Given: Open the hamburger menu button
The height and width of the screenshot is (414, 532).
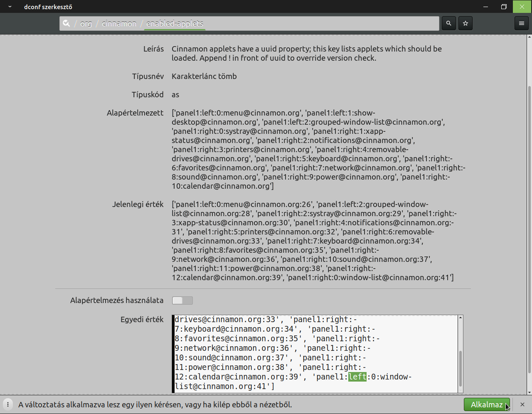Looking at the screenshot, I should [522, 23].
